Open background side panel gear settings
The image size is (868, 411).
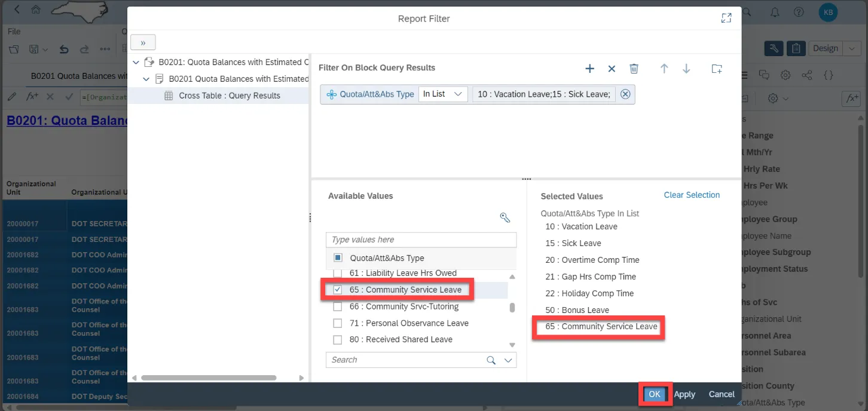coord(786,75)
